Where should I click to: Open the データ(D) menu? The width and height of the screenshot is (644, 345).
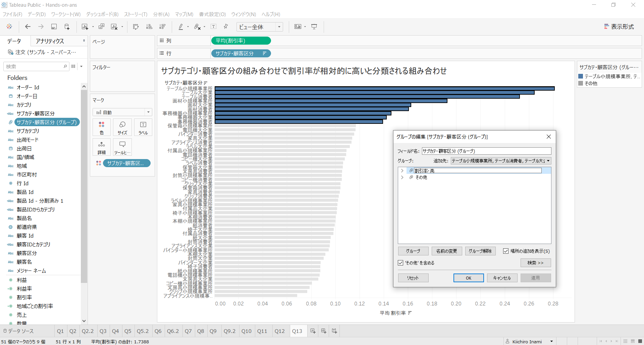tap(37, 14)
